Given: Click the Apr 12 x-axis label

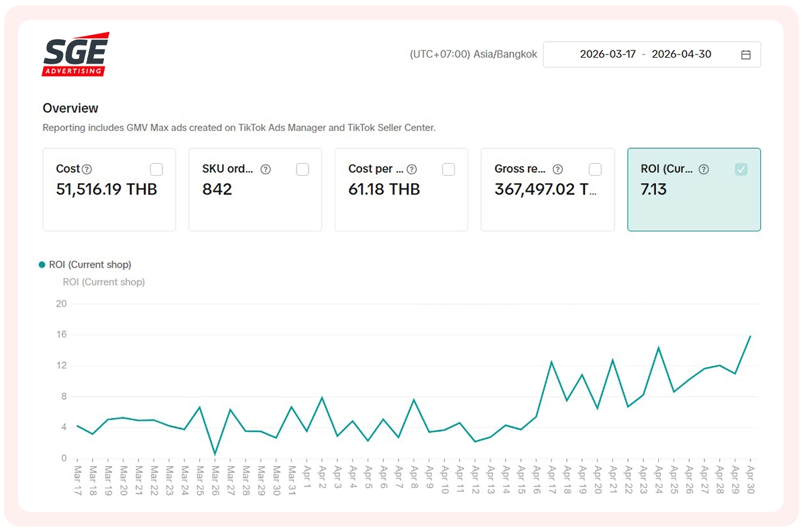Looking at the screenshot, I should tap(475, 479).
